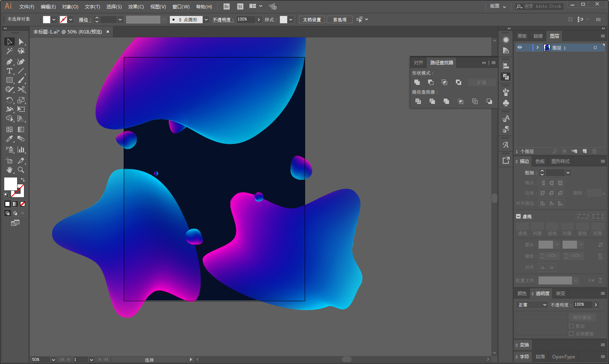Image resolution: width=609 pixels, height=364 pixels.
Task: Select the Pen tool
Action: tap(10, 62)
